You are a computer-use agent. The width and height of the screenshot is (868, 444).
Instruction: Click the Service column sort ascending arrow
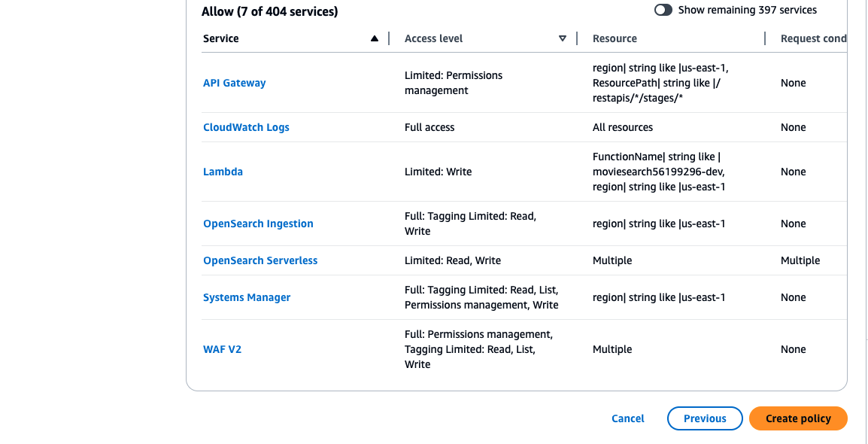tap(375, 39)
